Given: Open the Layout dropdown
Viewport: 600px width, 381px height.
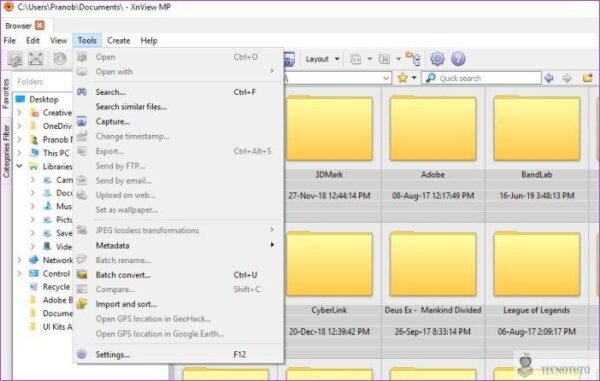Looking at the screenshot, I should [322, 59].
